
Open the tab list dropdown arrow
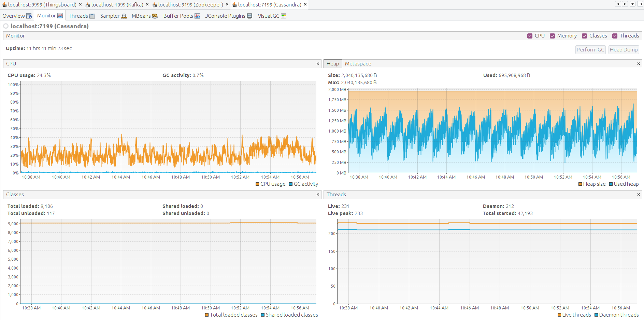[x=632, y=4]
